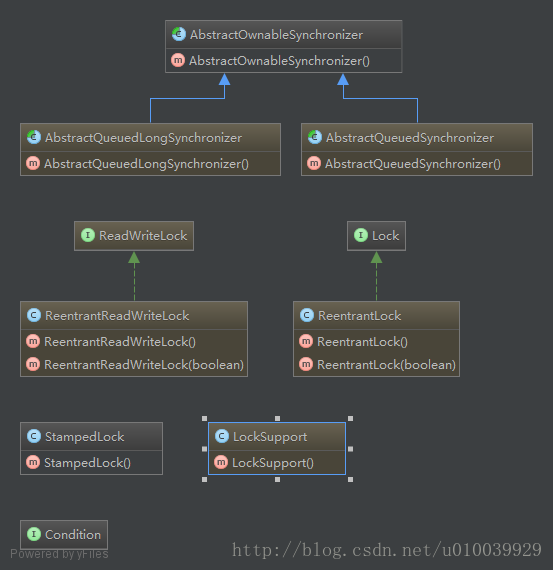
Task: Click the Lock interface icon
Action: pos(361,235)
